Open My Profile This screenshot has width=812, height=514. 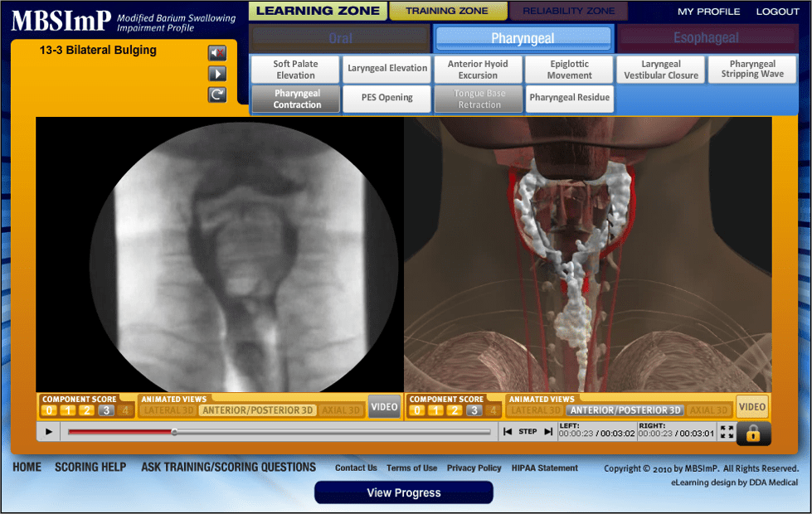coord(708,12)
